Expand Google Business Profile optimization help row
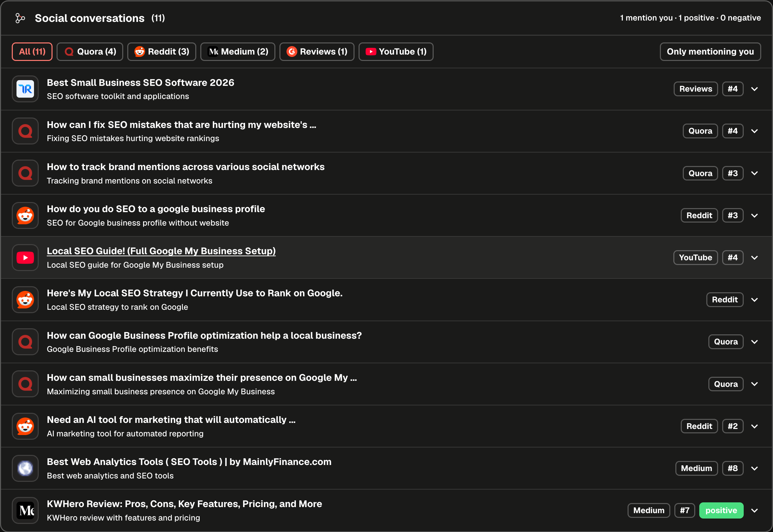The height and width of the screenshot is (532, 773). [754, 342]
